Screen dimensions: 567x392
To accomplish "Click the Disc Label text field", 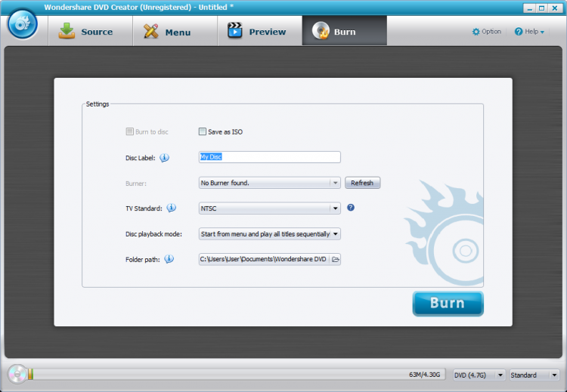I will pyautogui.click(x=269, y=157).
